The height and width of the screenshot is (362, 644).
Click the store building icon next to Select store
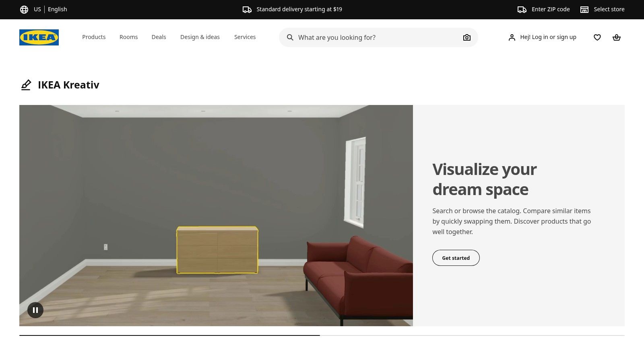click(x=584, y=9)
